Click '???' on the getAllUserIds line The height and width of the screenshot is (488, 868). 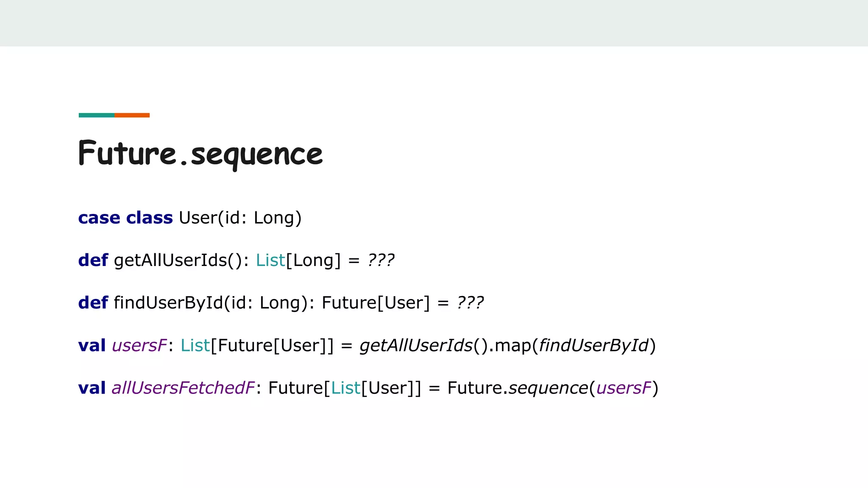click(381, 260)
